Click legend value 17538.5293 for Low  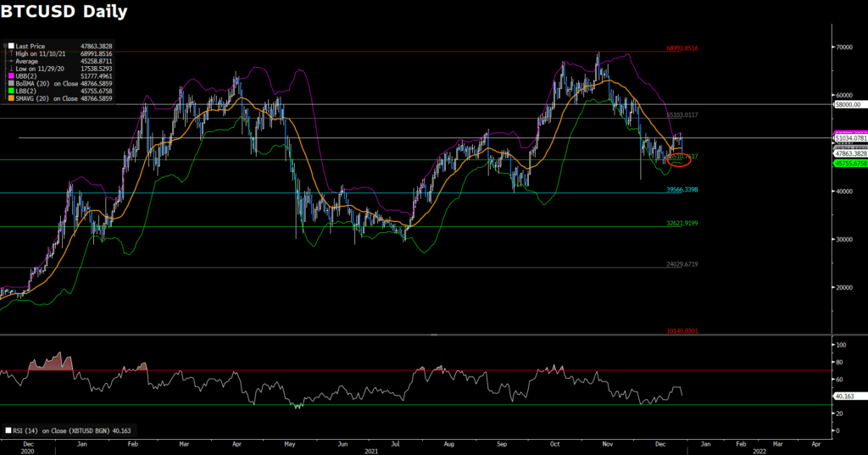97,69
